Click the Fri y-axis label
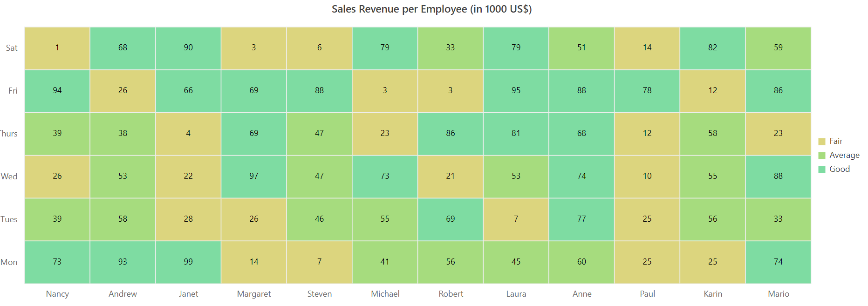Image resolution: width=868 pixels, height=306 pixels. click(x=13, y=91)
